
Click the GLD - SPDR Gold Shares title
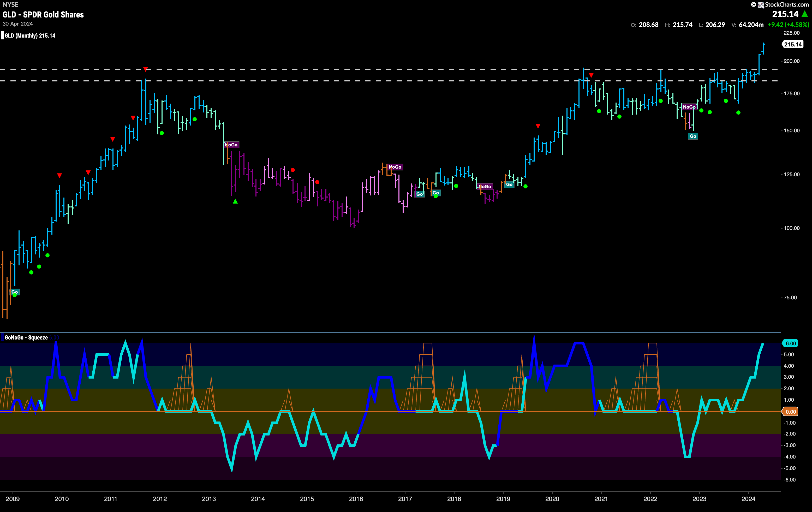pyautogui.click(x=43, y=15)
